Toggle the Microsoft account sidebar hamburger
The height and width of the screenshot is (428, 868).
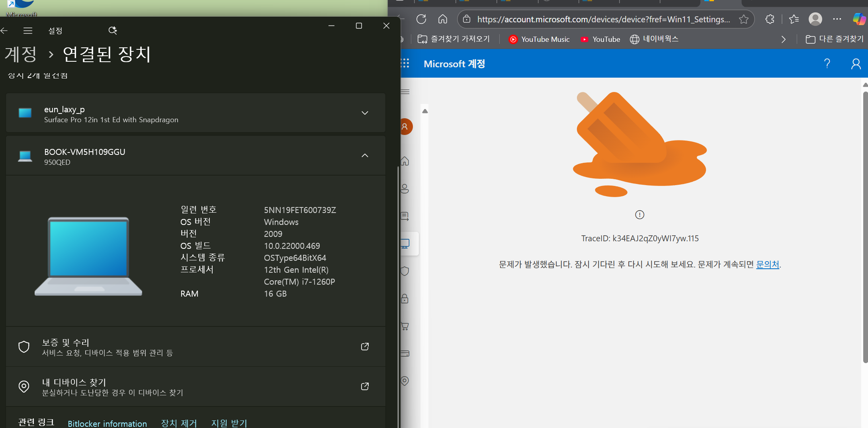405,92
